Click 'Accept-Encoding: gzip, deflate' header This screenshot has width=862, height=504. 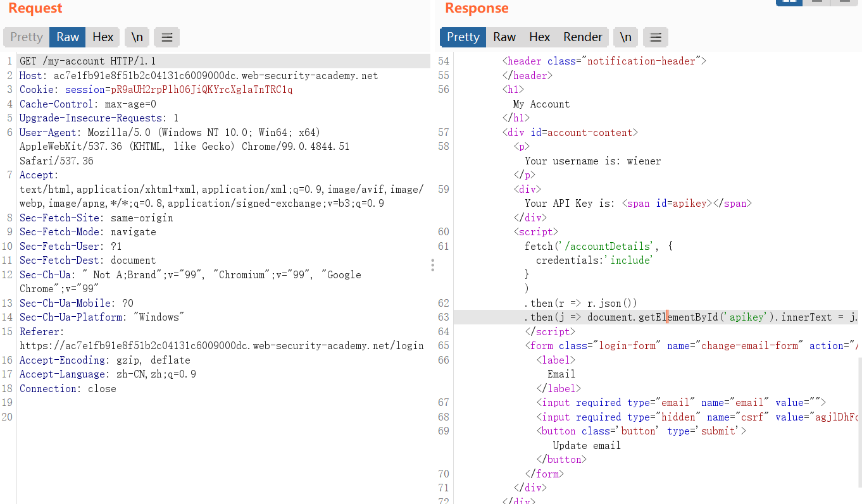pyautogui.click(x=105, y=360)
